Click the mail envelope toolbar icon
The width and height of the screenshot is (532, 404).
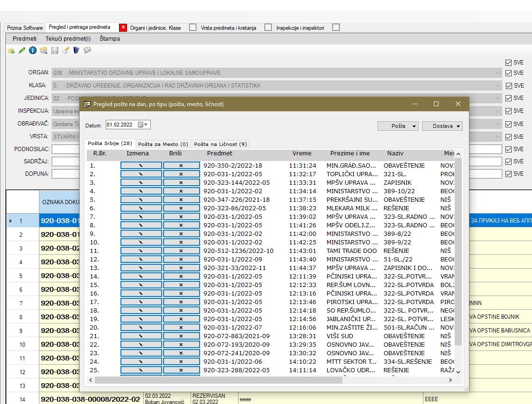[87, 51]
